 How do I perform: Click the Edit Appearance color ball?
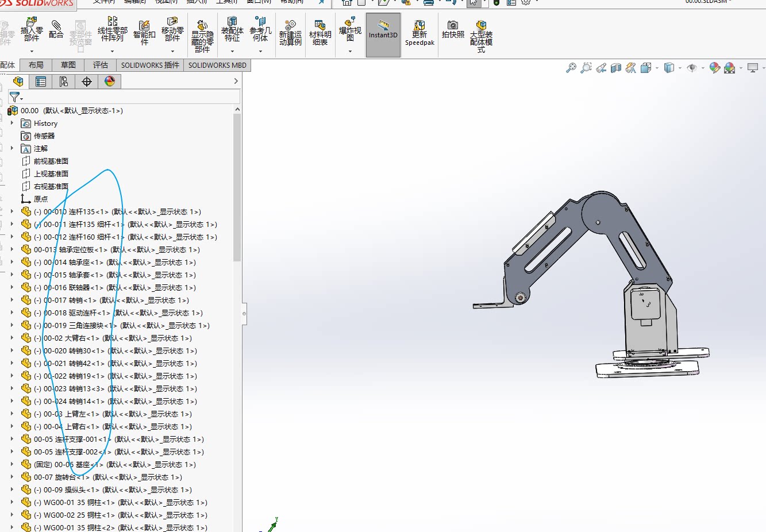click(714, 68)
